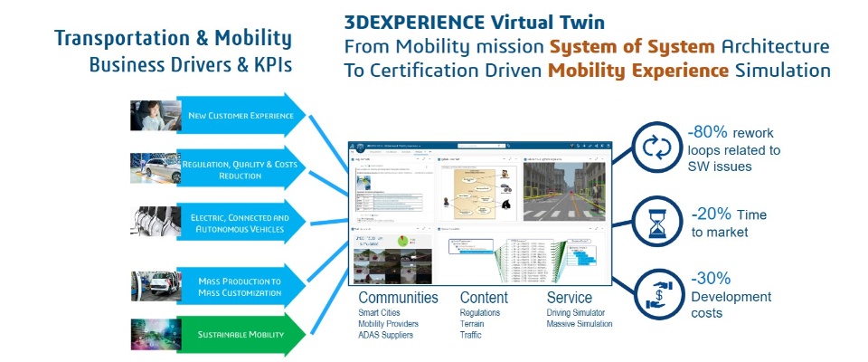Click the hourglass time-to-market icon
Image resolution: width=868 pixels, height=362 pixels.
(x=656, y=222)
